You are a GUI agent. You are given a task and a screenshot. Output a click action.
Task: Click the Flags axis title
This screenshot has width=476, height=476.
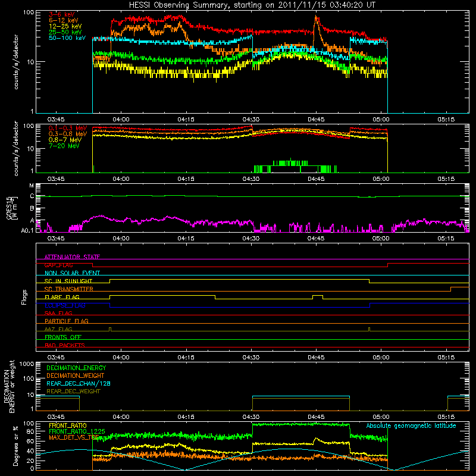pyautogui.click(x=24, y=297)
